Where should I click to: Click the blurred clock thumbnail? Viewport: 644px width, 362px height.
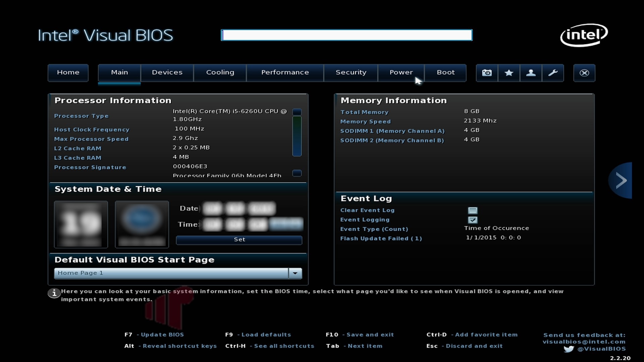coord(142,225)
